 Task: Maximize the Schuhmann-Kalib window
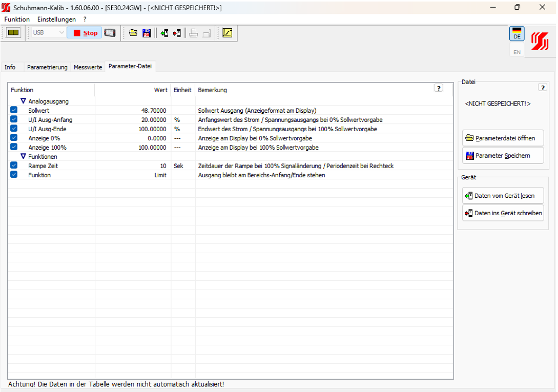[x=517, y=7]
